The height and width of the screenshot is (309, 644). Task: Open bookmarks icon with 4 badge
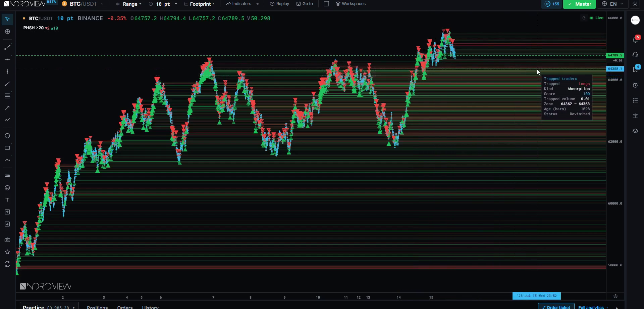pyautogui.click(x=635, y=69)
